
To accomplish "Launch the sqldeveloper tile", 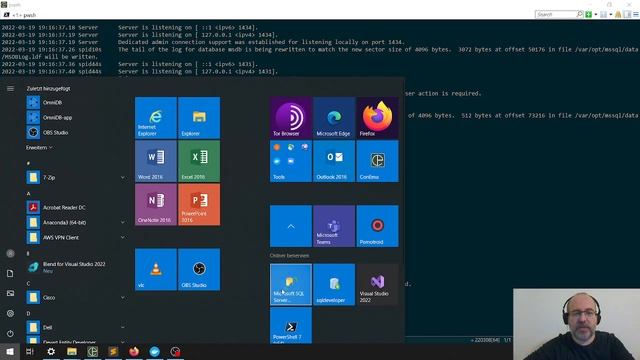I will [x=334, y=284].
